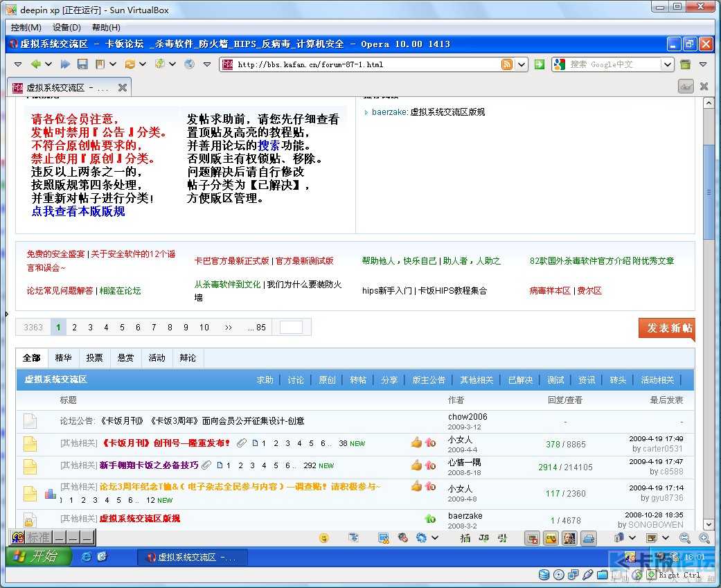The image size is (721, 588).
Task: Expand dropdown beside the blue gear status icon
Action: pyautogui.click(x=435, y=537)
